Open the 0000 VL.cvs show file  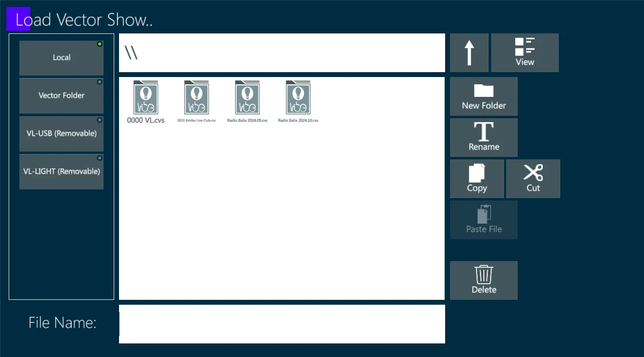click(146, 102)
